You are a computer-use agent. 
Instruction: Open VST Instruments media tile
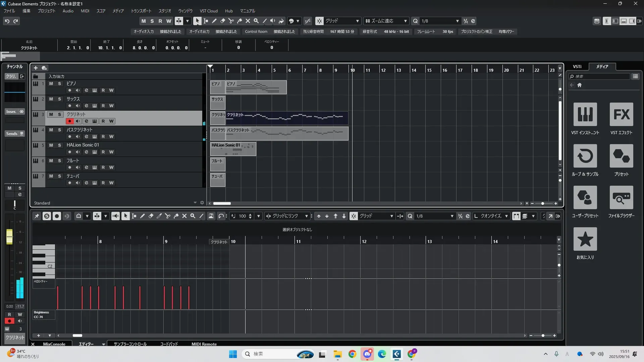click(585, 115)
